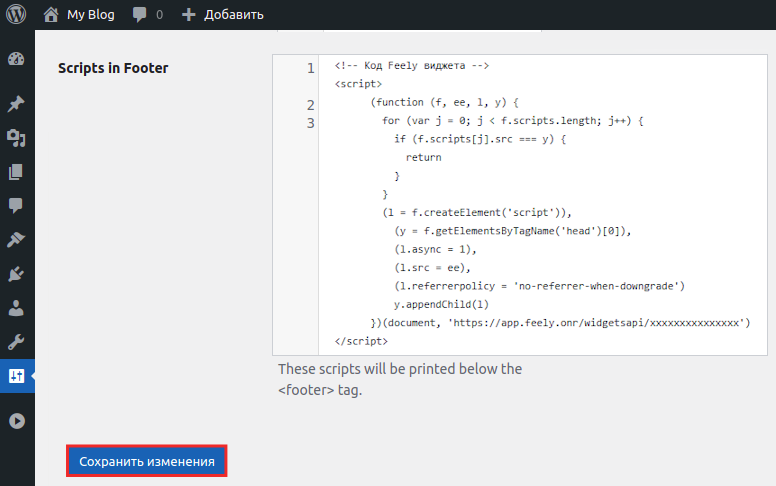This screenshot has height=486, width=776.
Task: Click Добавить to add new content
Action: 223,14
